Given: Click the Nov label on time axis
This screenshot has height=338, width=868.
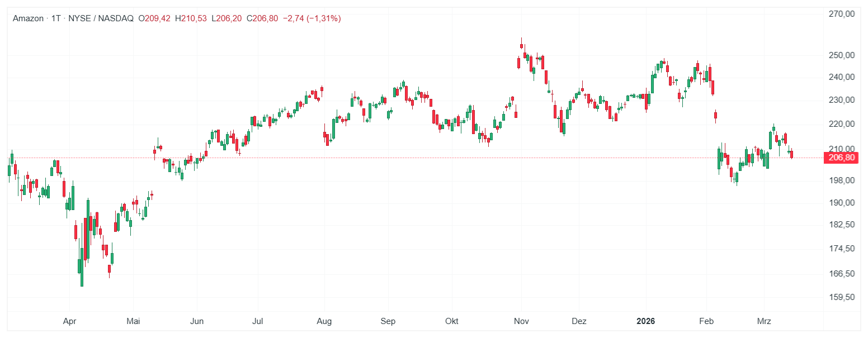Looking at the screenshot, I should pos(521,321).
